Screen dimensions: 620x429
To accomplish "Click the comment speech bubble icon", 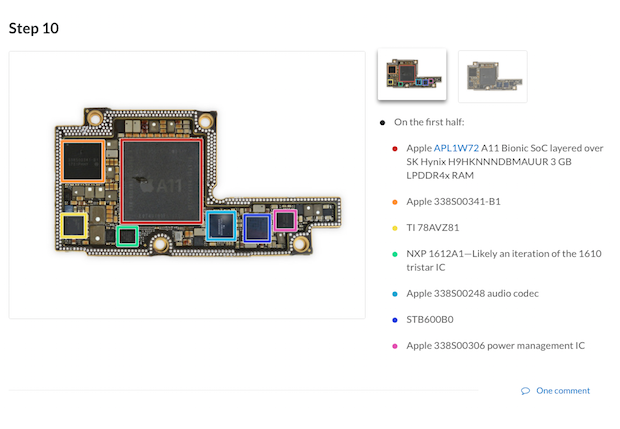I will [525, 391].
